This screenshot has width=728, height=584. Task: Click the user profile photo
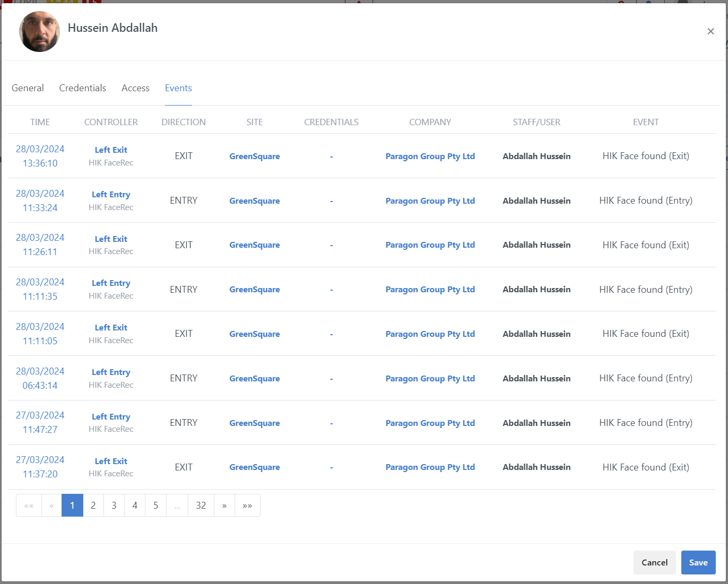tap(40, 32)
